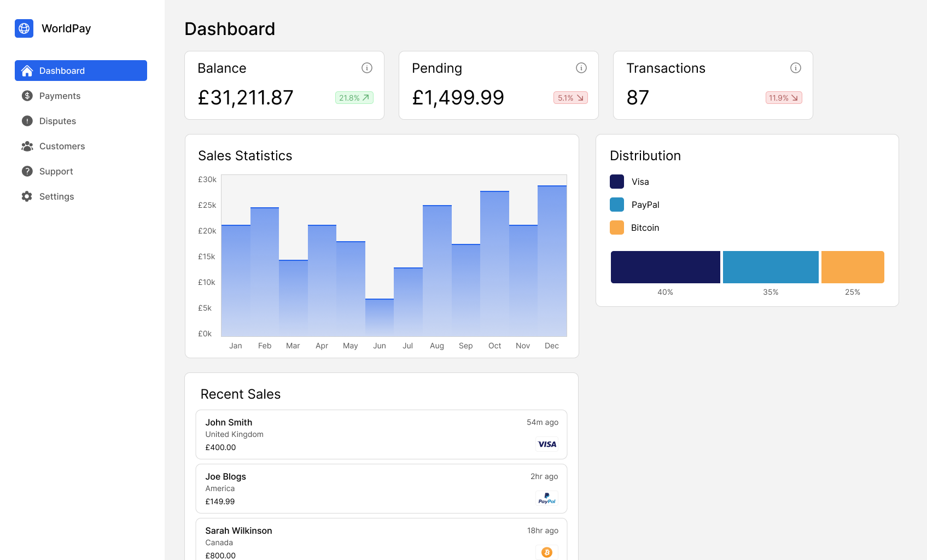Click the Support question mark icon
The image size is (927, 560).
[27, 171]
